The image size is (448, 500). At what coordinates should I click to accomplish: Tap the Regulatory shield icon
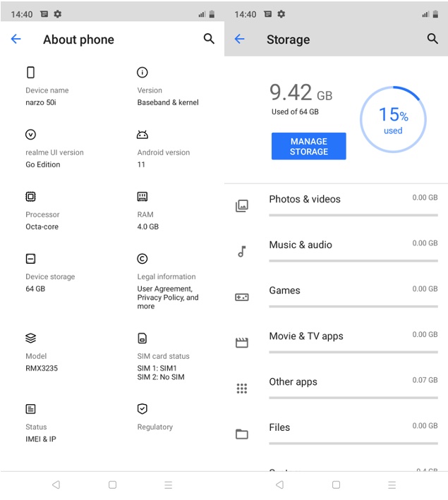click(143, 408)
